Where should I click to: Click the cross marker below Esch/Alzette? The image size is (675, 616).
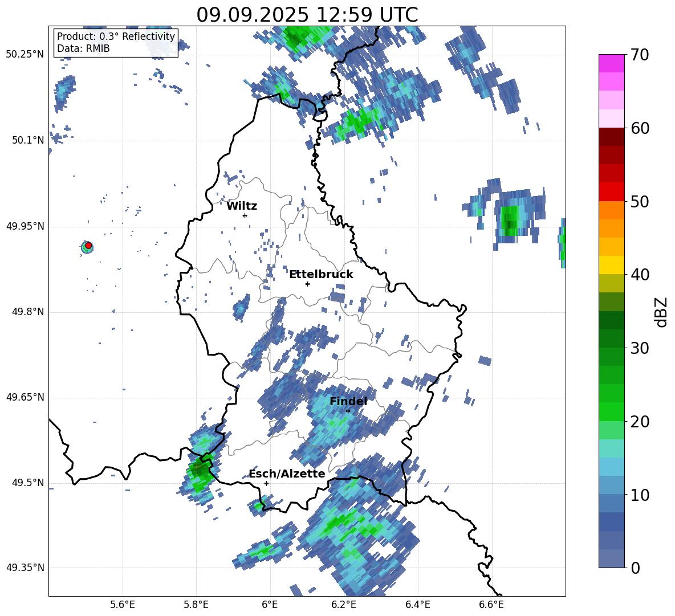coord(266,483)
